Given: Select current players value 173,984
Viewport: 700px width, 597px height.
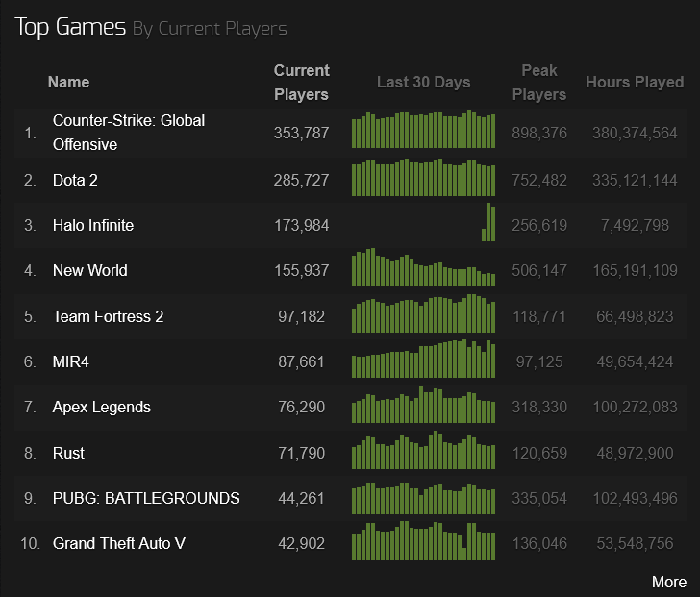Looking at the screenshot, I should (301, 225).
